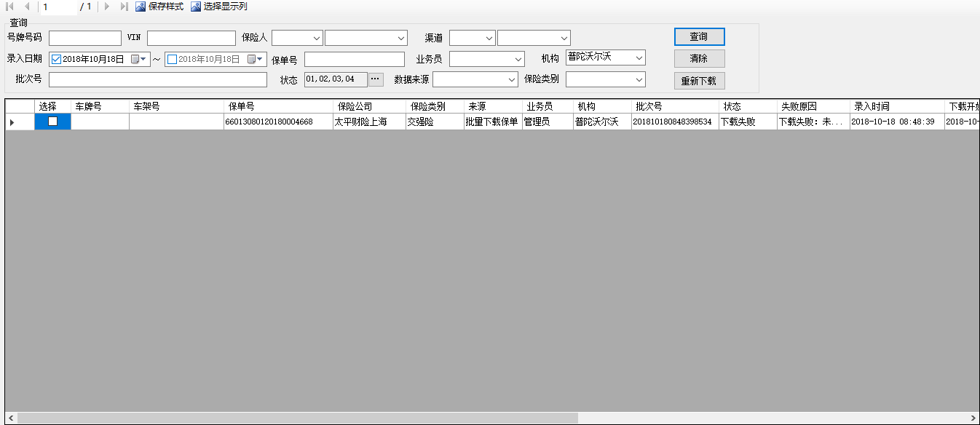The image size is (980, 425).
Task: Click 状态 ellipsis selector button
Action: tap(376, 79)
